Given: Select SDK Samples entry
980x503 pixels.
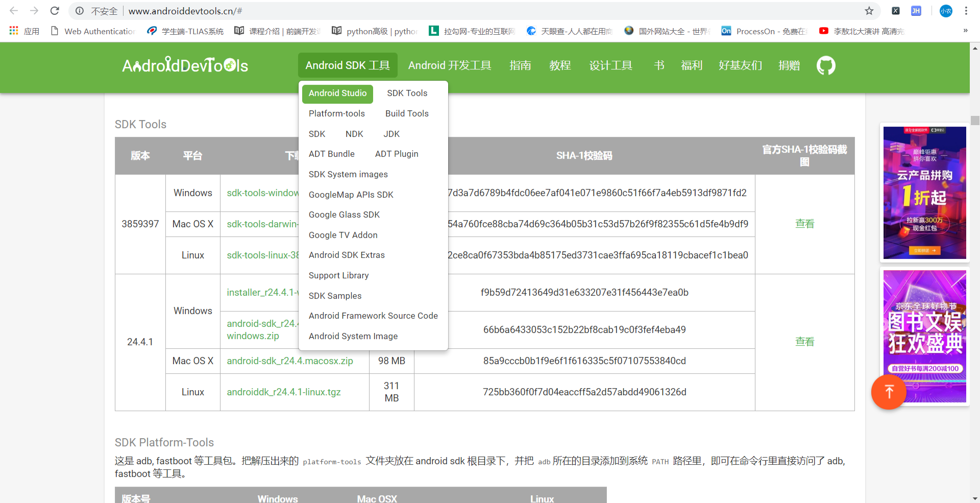Looking at the screenshot, I should click(335, 296).
